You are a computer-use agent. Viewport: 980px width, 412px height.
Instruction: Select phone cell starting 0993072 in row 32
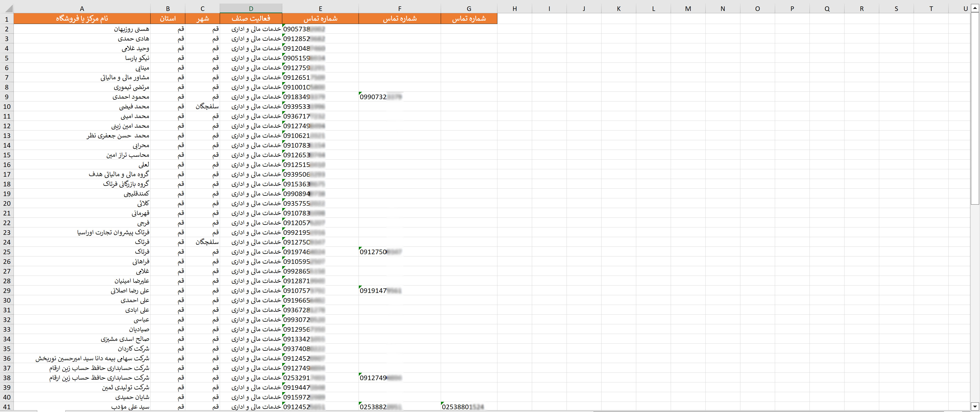click(320, 320)
